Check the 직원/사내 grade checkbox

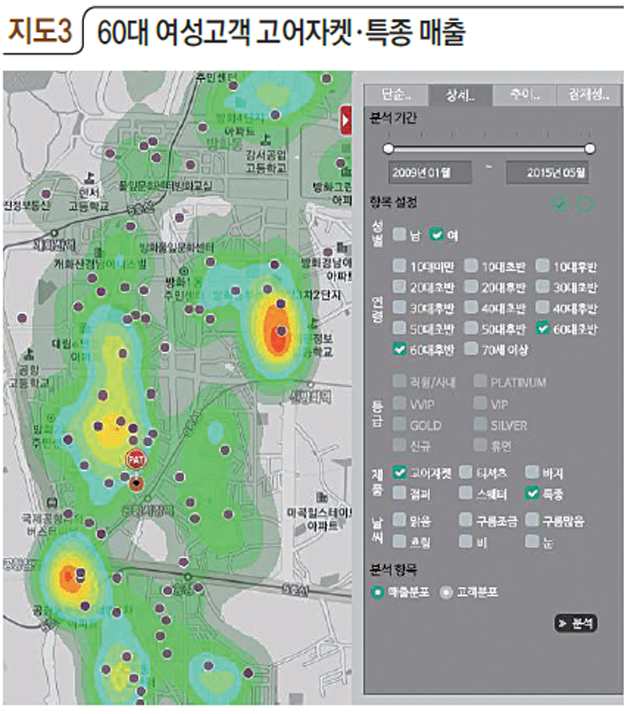[x=399, y=381]
